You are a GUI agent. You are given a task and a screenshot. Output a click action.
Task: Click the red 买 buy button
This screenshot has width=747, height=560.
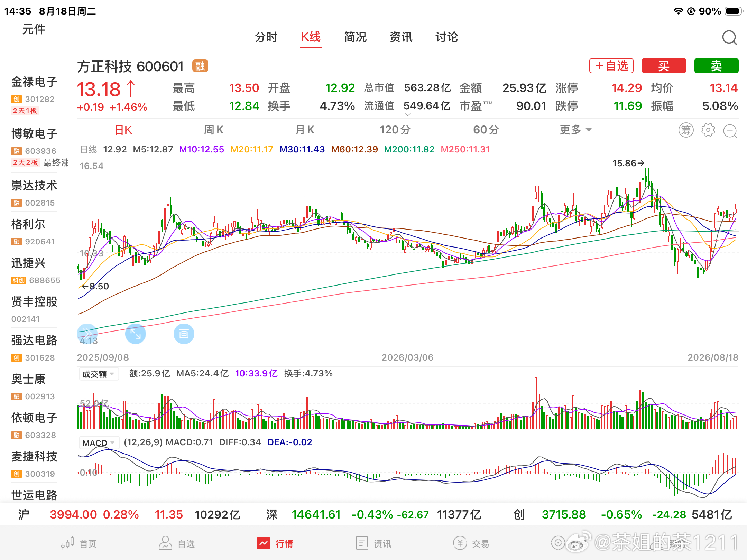coord(664,66)
